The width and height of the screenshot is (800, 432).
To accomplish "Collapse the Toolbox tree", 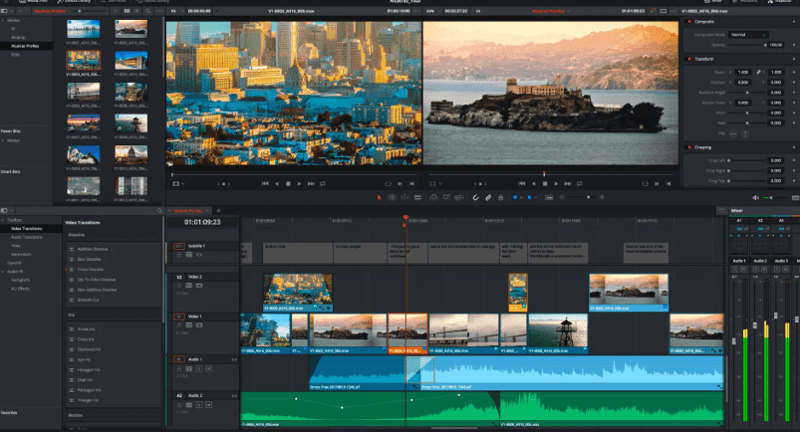I will 4,221.
